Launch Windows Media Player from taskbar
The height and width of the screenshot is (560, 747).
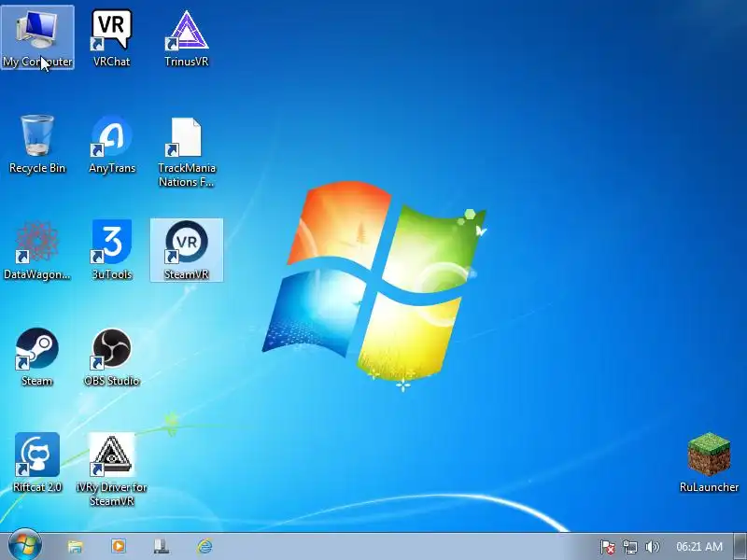tap(119, 546)
